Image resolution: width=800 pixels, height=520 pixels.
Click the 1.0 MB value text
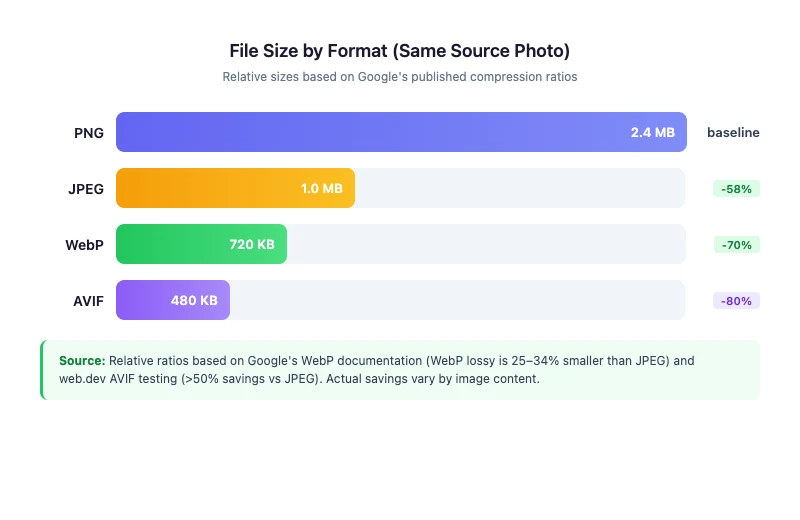point(321,188)
